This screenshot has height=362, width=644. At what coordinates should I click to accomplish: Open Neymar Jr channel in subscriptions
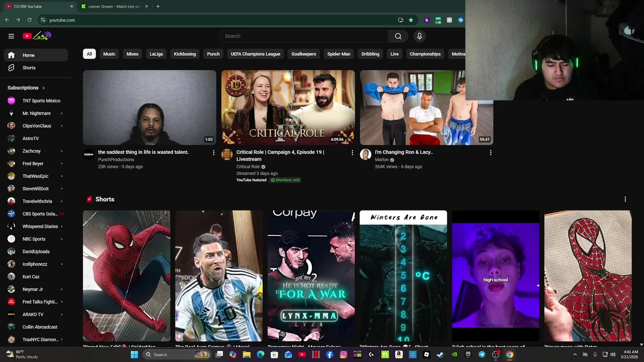coord(36,289)
